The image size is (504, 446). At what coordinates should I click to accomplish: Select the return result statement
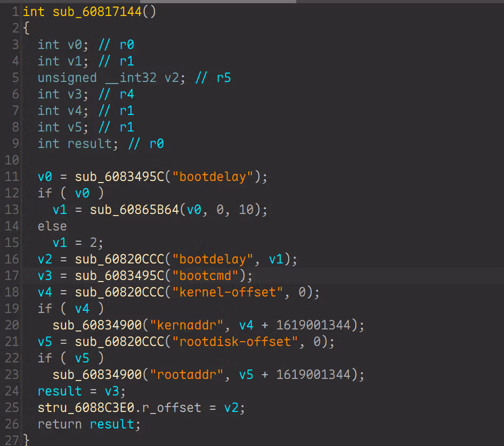click(x=89, y=425)
